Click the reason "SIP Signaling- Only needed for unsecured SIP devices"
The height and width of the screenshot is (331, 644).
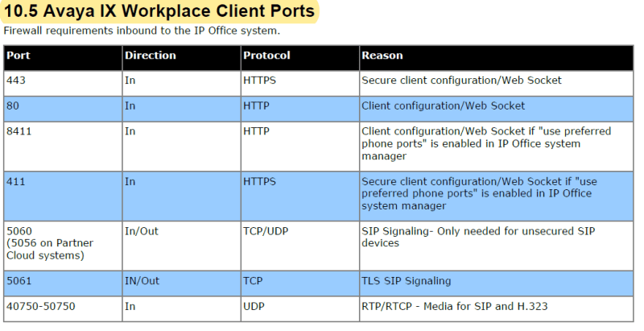[x=478, y=237]
